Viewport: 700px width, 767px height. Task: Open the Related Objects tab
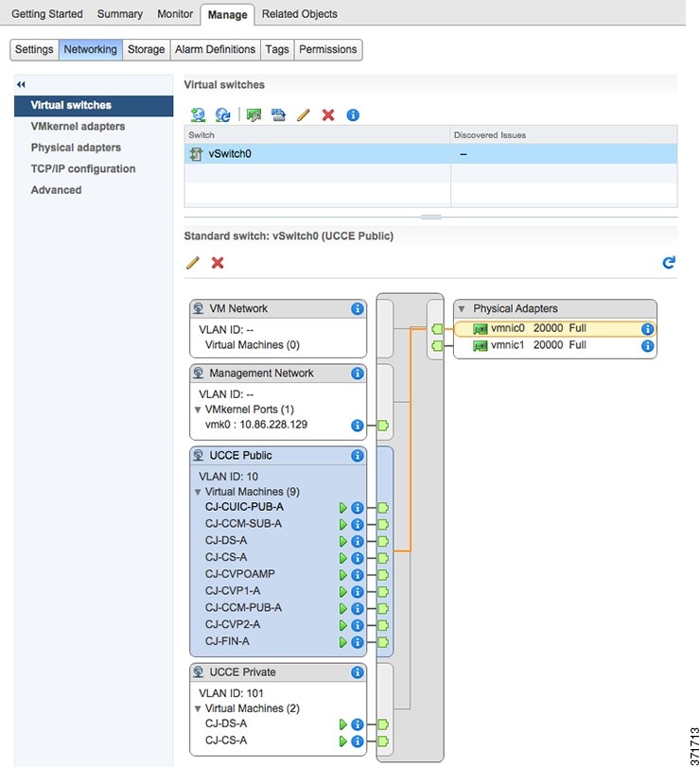pos(299,14)
